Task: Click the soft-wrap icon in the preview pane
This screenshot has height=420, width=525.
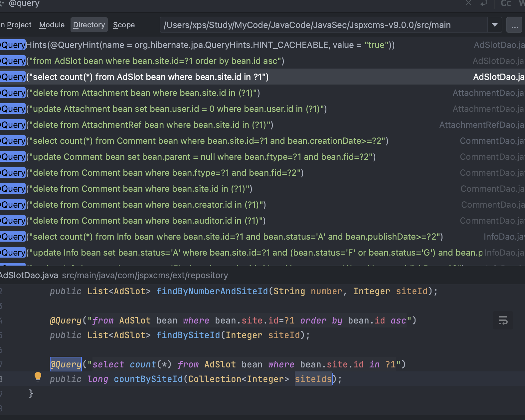Action: point(503,320)
